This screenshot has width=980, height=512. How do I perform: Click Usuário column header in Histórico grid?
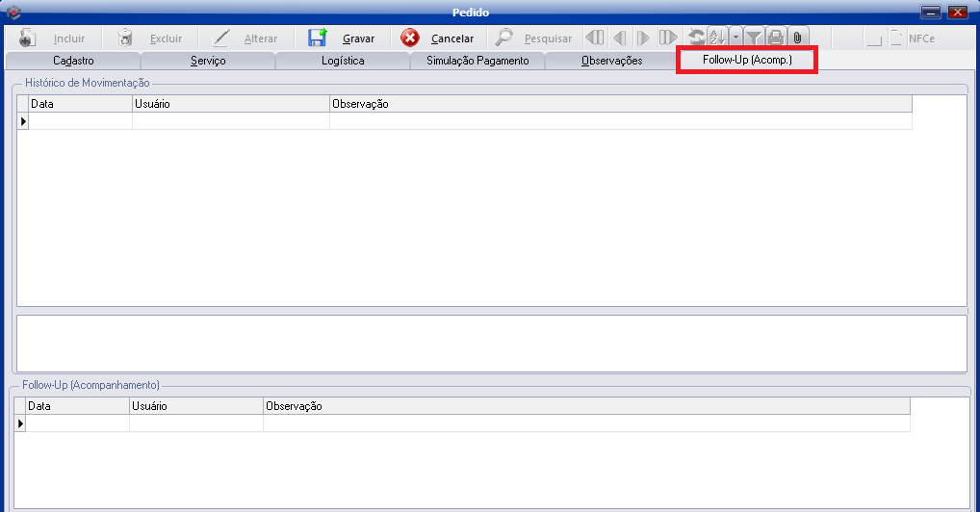(x=230, y=104)
